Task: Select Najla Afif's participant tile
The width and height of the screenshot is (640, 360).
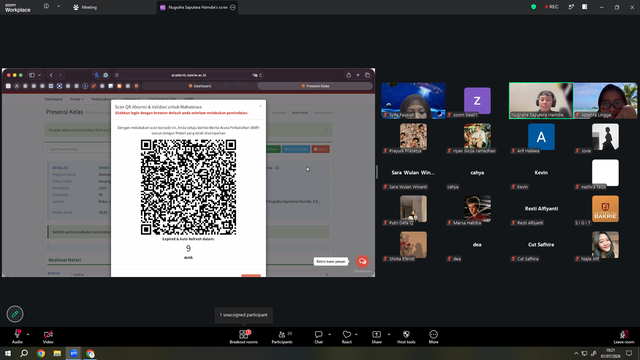Action: point(605,245)
